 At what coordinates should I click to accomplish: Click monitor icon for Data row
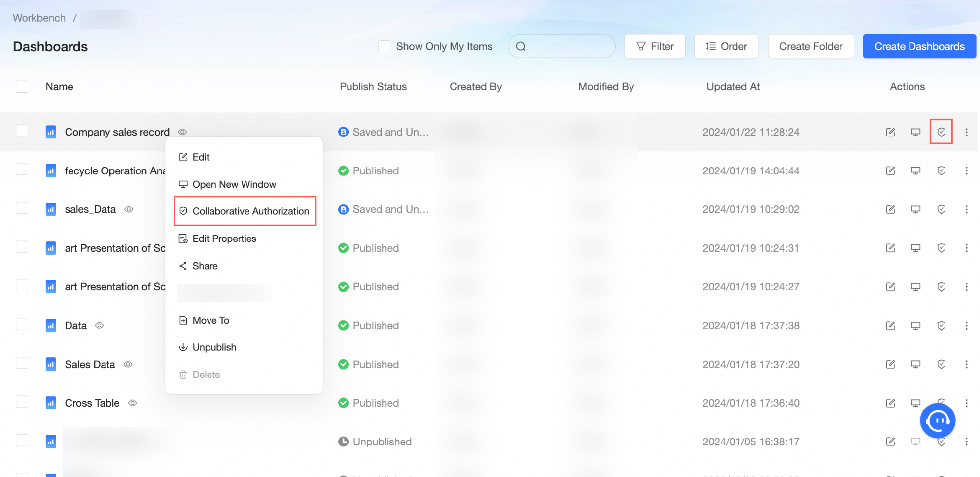(x=915, y=326)
